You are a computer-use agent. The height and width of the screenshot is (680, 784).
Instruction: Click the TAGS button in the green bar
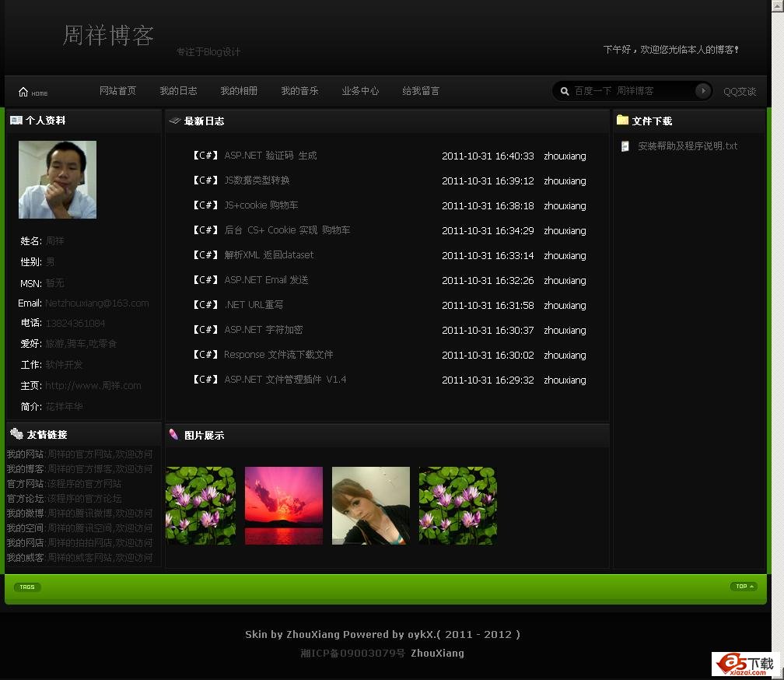(x=27, y=587)
